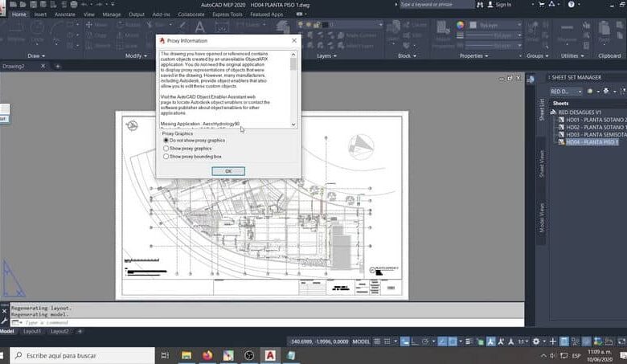Expand the Properties panel dropdown
627x364 pixels.
(473, 56)
